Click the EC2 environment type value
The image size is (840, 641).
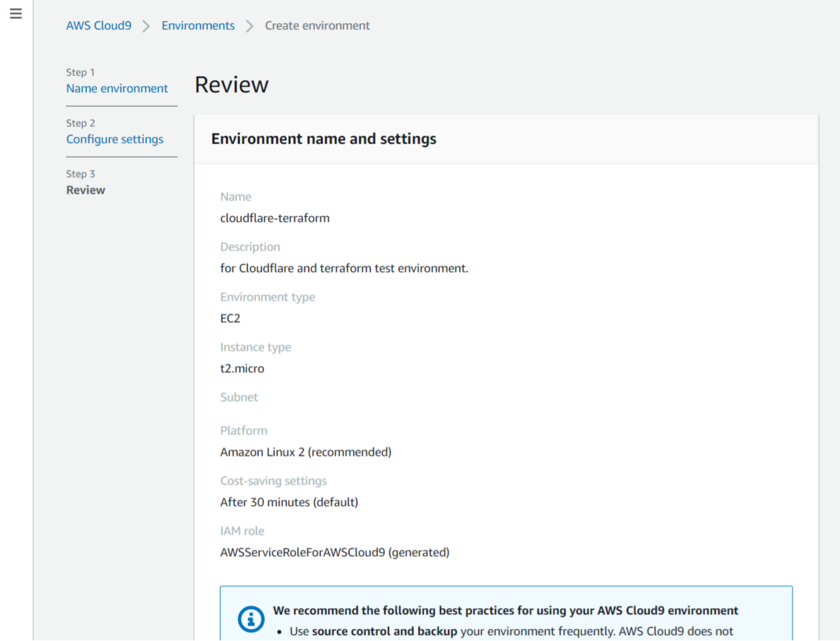coord(230,318)
